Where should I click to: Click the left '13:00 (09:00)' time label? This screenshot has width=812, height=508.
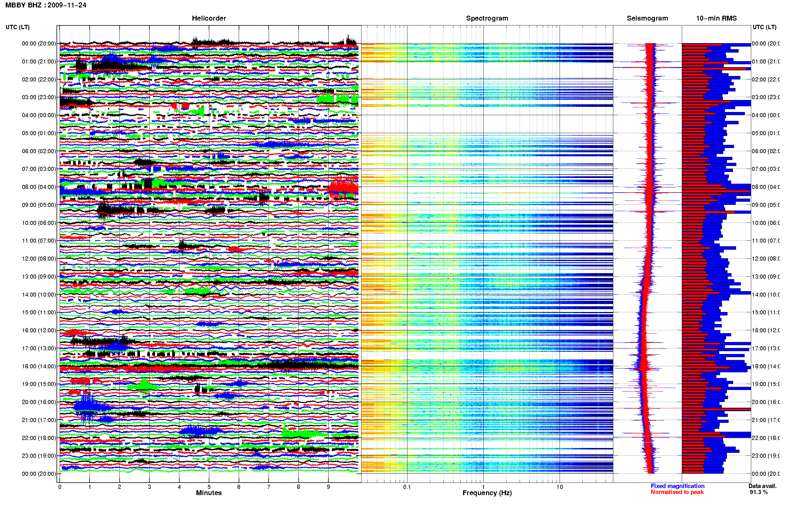(x=39, y=277)
